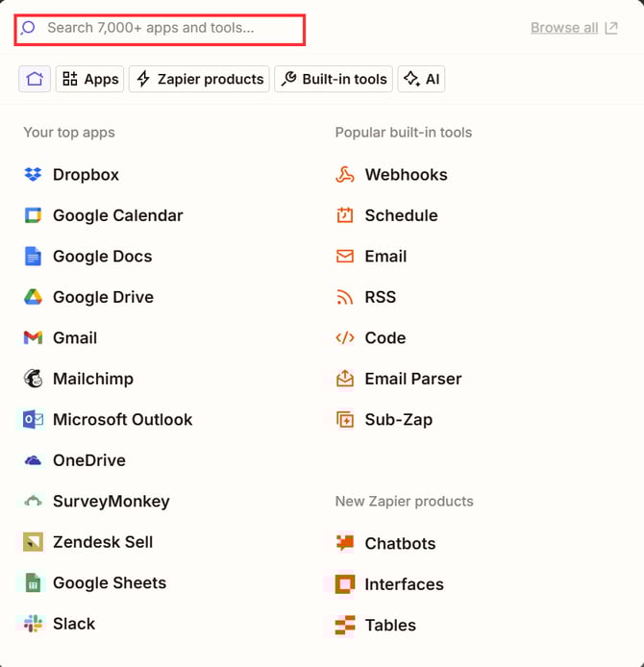Pick the Mailchimp monkey icon
Image resolution: width=644 pixels, height=667 pixels.
[34, 379]
